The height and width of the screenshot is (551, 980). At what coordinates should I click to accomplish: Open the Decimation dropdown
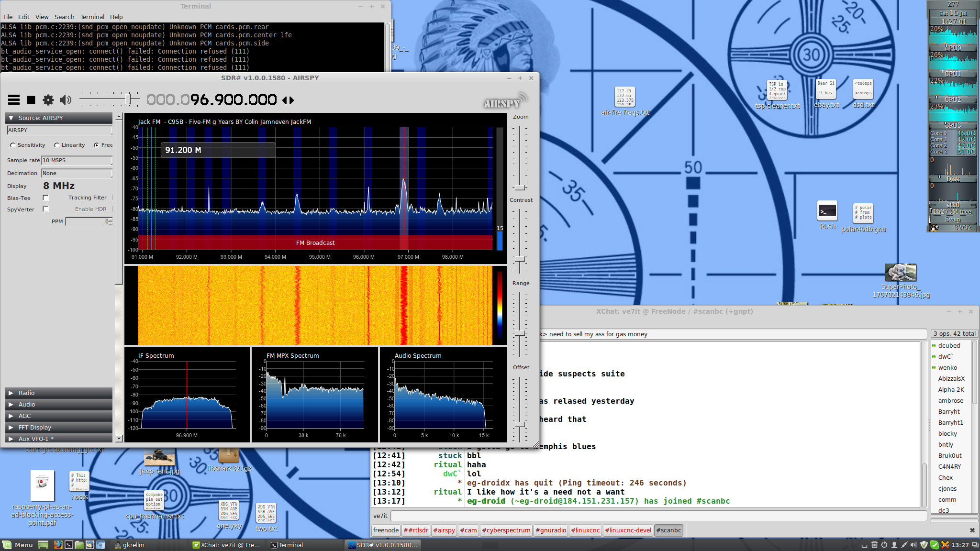tap(77, 173)
